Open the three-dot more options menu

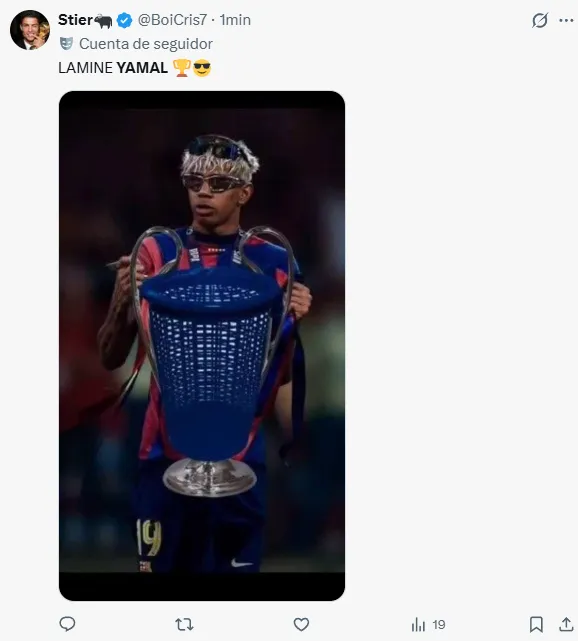[x=566, y=20]
